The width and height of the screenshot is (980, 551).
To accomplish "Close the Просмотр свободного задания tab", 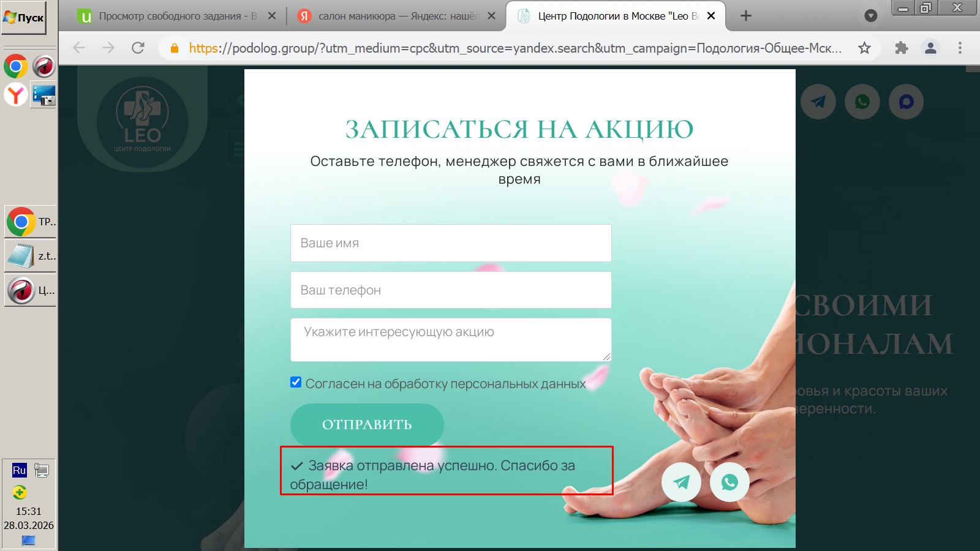I will pyautogui.click(x=272, y=16).
